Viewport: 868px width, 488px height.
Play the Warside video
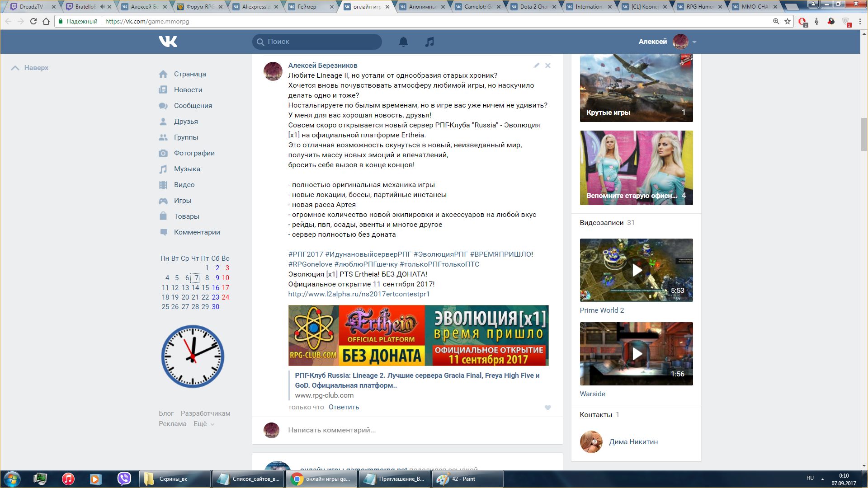click(x=636, y=354)
